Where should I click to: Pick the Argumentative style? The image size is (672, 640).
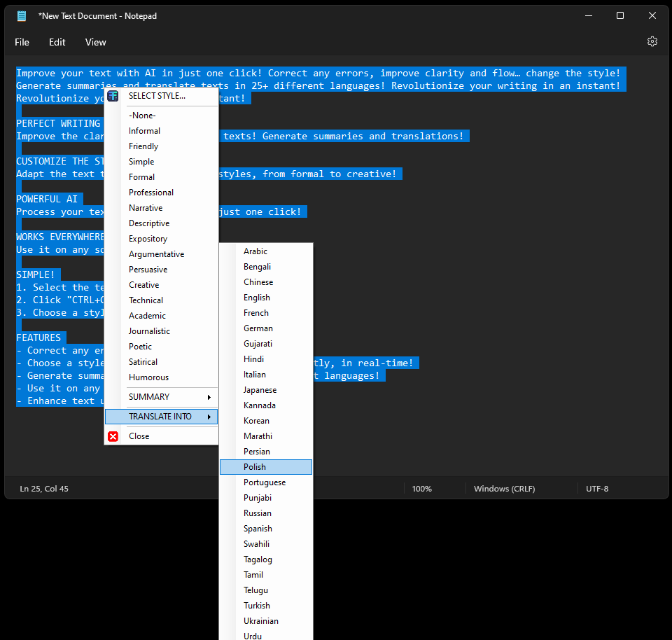click(x=162, y=254)
